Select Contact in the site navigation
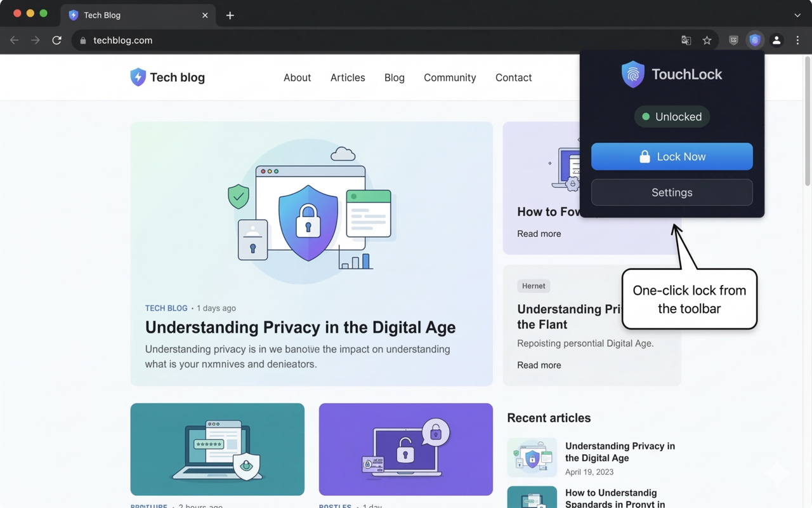 [513, 77]
